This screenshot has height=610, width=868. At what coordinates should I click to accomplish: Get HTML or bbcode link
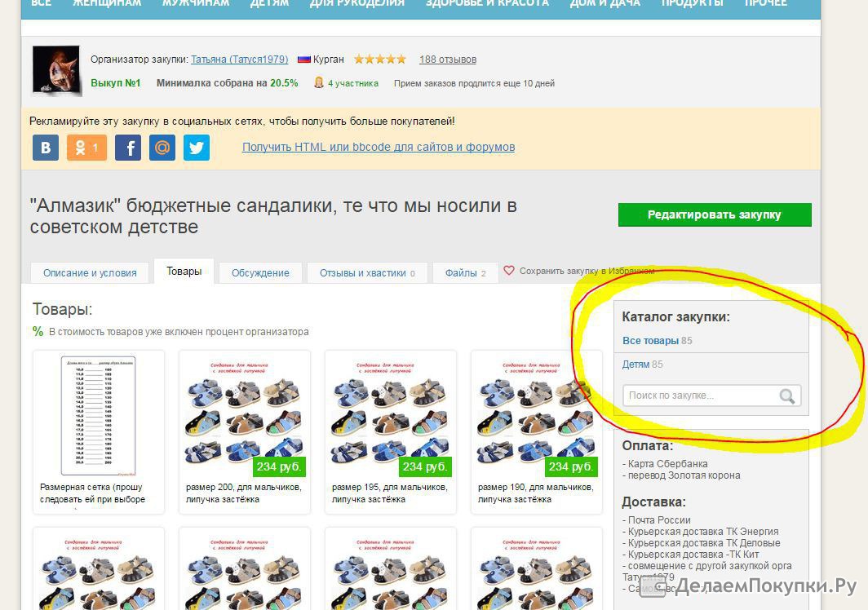click(x=379, y=148)
